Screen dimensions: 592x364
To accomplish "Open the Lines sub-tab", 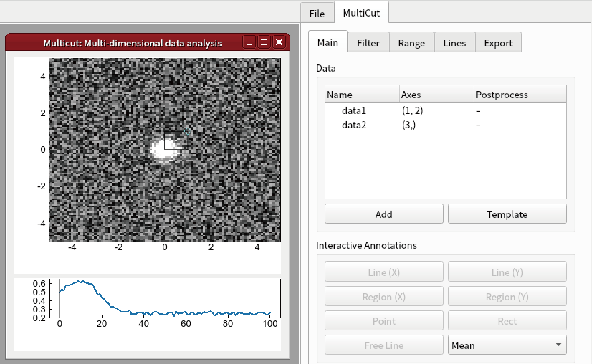I will (454, 43).
